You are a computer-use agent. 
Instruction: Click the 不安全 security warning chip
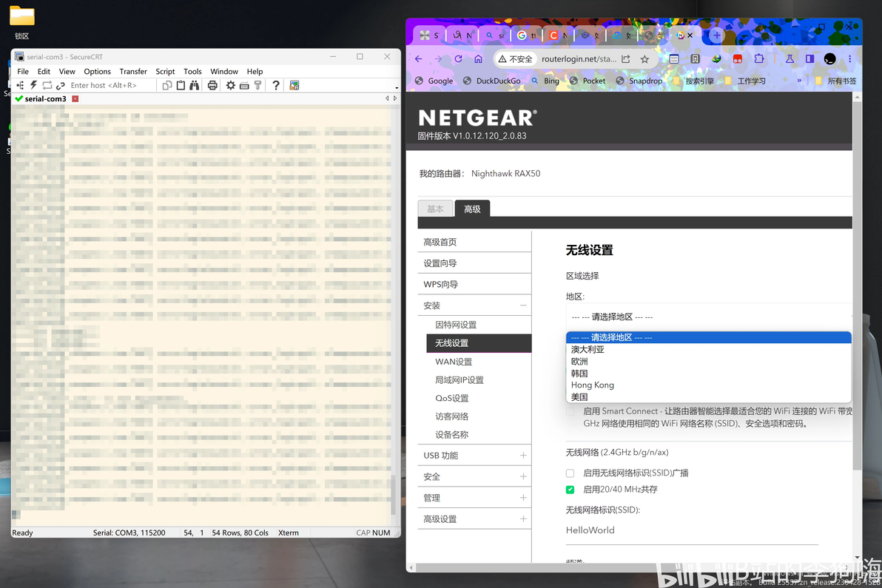tap(515, 59)
